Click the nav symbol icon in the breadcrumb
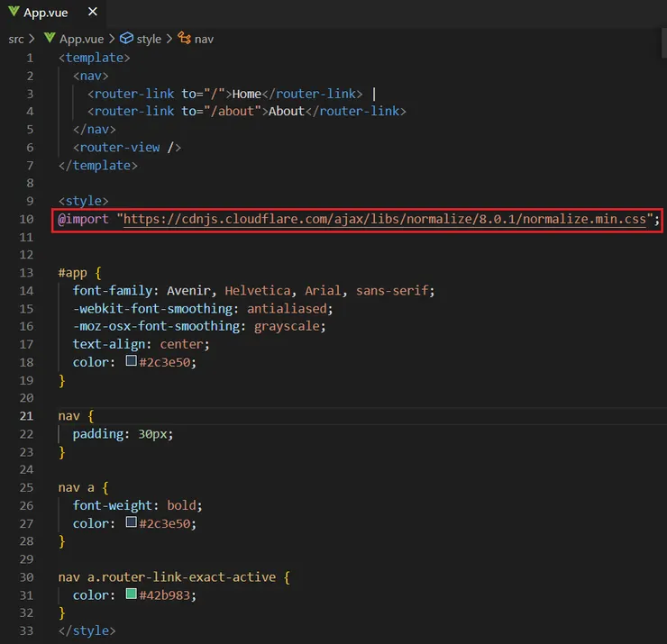Viewport: 667px width, 644px height. (x=185, y=39)
